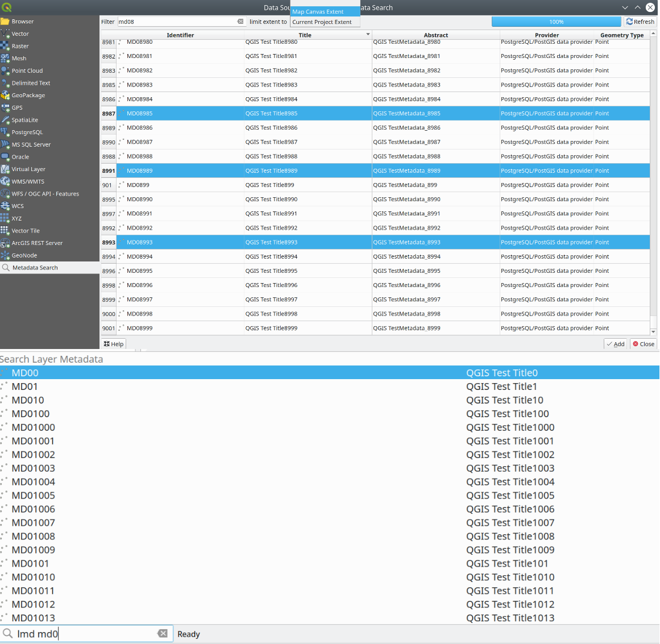Select the Virtual Layer icon

point(6,169)
